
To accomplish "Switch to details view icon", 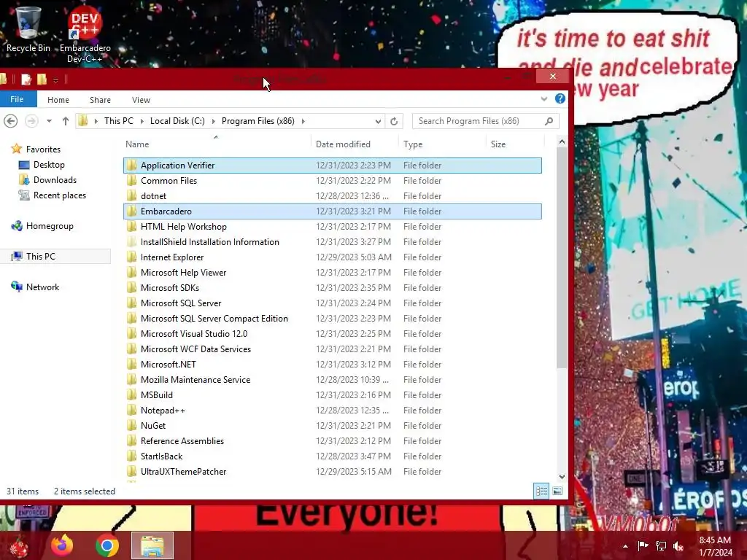I will click(x=542, y=491).
